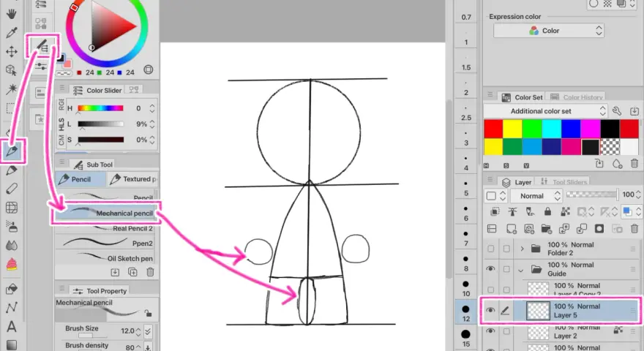The image size is (644, 351).
Task: Select the Fill bucket tool
Action: click(12, 289)
